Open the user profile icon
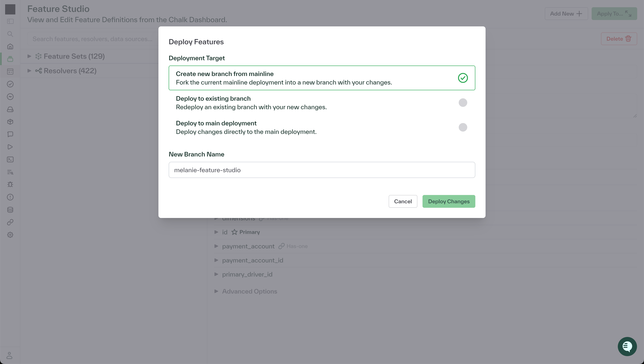The width and height of the screenshot is (644, 364). tap(10, 355)
